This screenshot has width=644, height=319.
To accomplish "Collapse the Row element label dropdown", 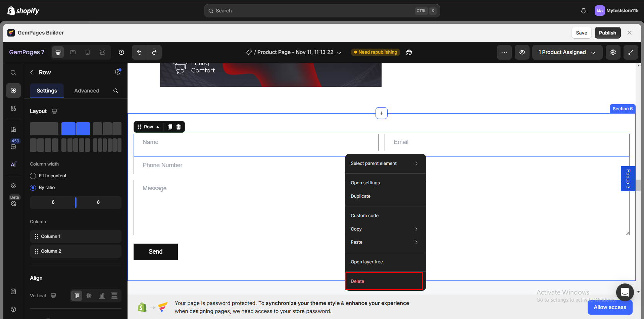I will (x=158, y=127).
